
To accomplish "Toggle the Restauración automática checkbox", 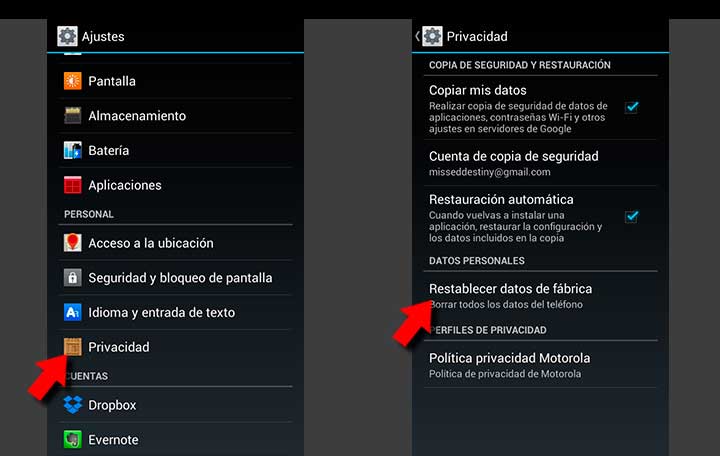I will click(632, 216).
